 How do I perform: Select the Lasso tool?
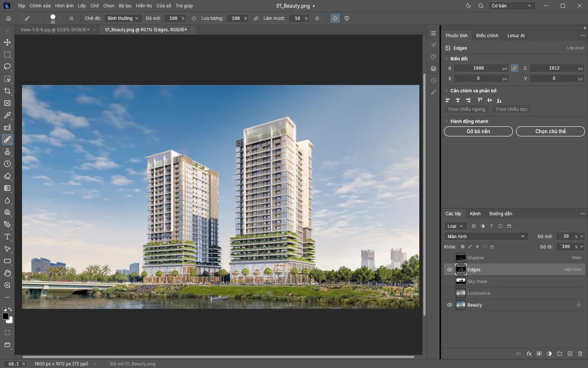(7, 67)
